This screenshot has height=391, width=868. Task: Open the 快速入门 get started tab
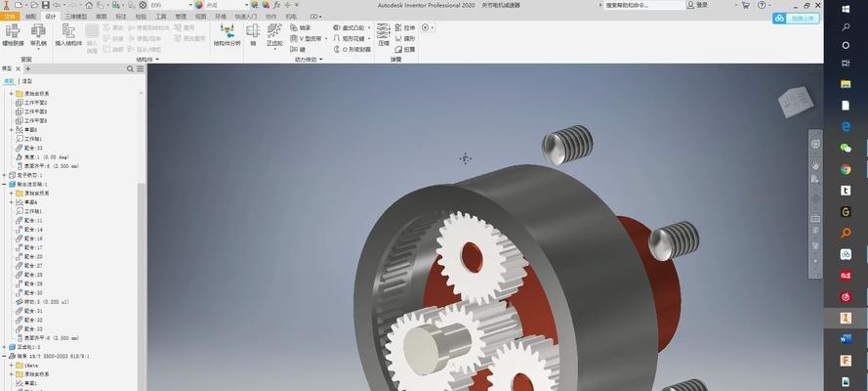[245, 17]
